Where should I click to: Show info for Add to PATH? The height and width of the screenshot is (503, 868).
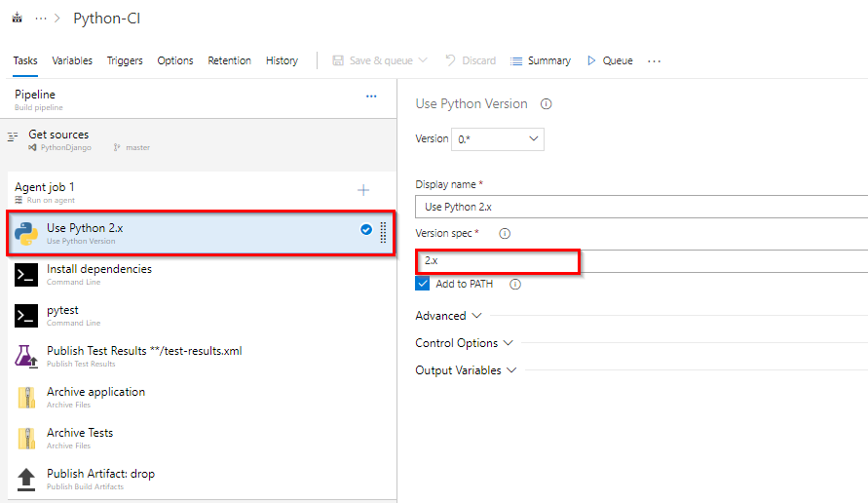(514, 285)
